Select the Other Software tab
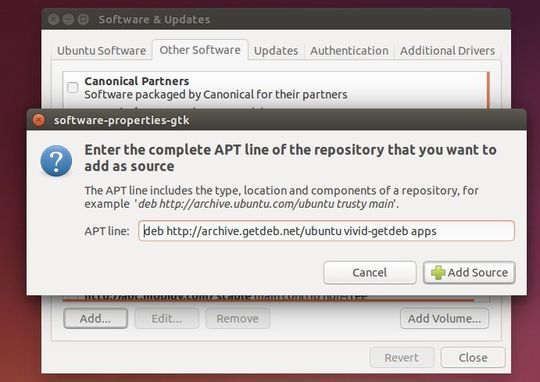The width and height of the screenshot is (540, 382). [200, 50]
